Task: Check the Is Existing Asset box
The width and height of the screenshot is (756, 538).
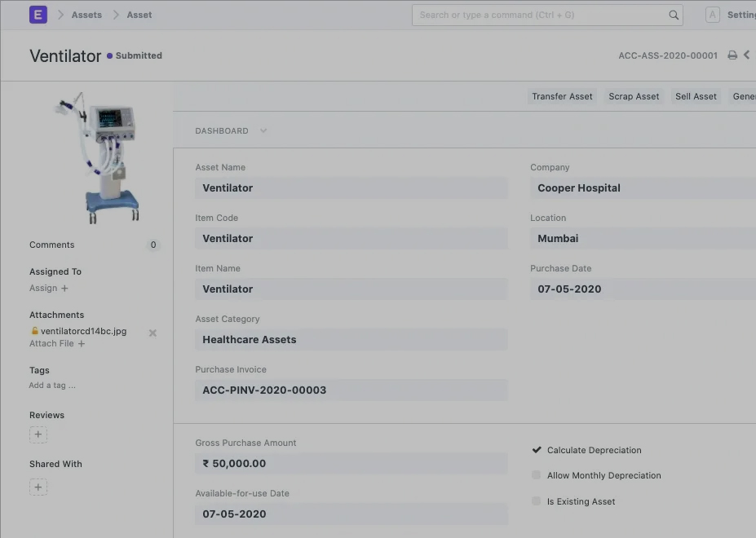Action: [537, 501]
